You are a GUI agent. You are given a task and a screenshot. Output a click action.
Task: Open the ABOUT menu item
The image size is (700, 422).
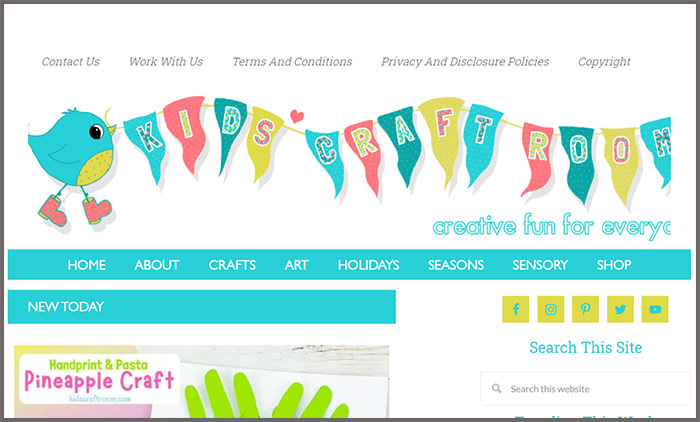tap(157, 265)
